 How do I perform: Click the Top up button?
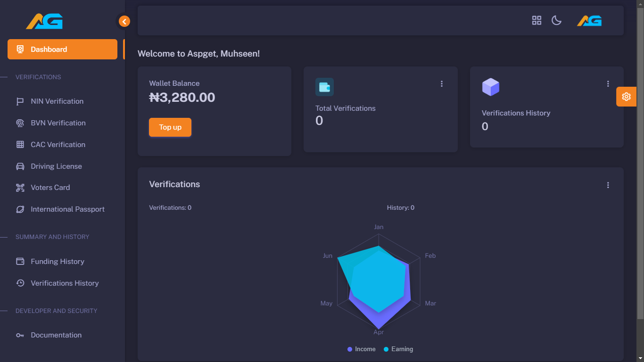(x=170, y=127)
